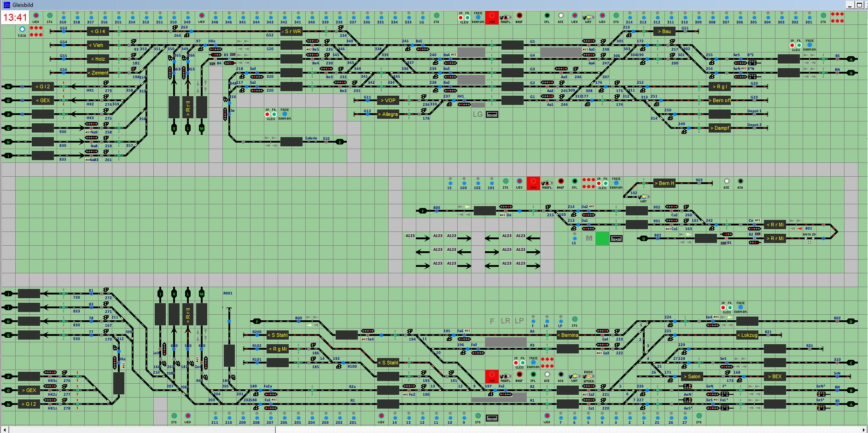
Task: Click the green block beside M label
Action: click(x=602, y=238)
